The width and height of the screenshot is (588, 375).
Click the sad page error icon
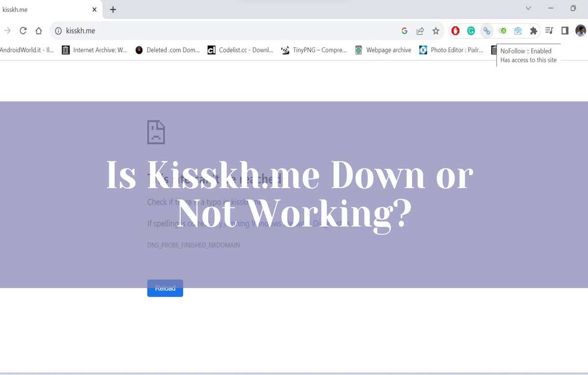pos(156,132)
